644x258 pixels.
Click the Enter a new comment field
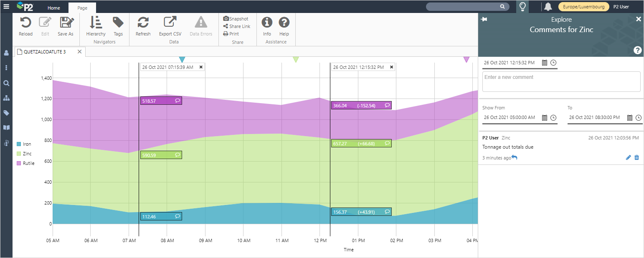tap(561, 81)
